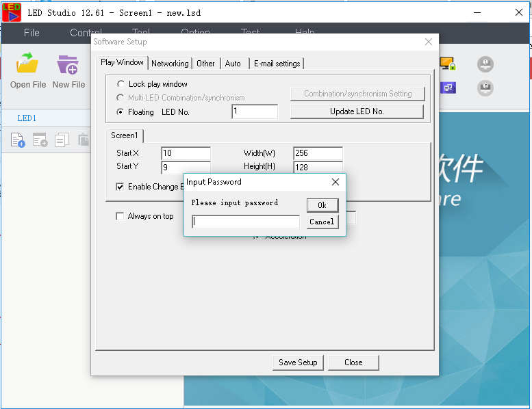This screenshot has height=409, width=532.
Task: Click the new page document icon
Action: 18,140
